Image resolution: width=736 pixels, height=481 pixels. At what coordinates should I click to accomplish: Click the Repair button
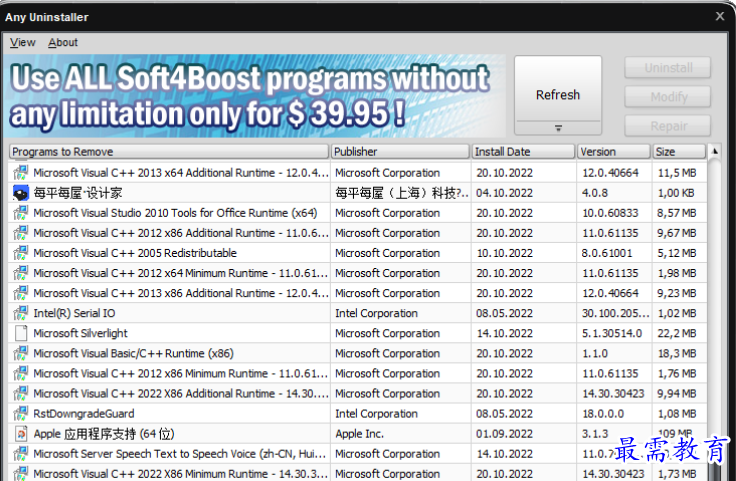click(x=667, y=126)
